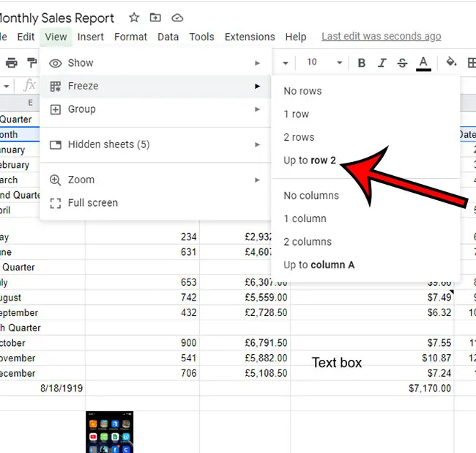
Task: Open the text color picker
Action: (423, 63)
